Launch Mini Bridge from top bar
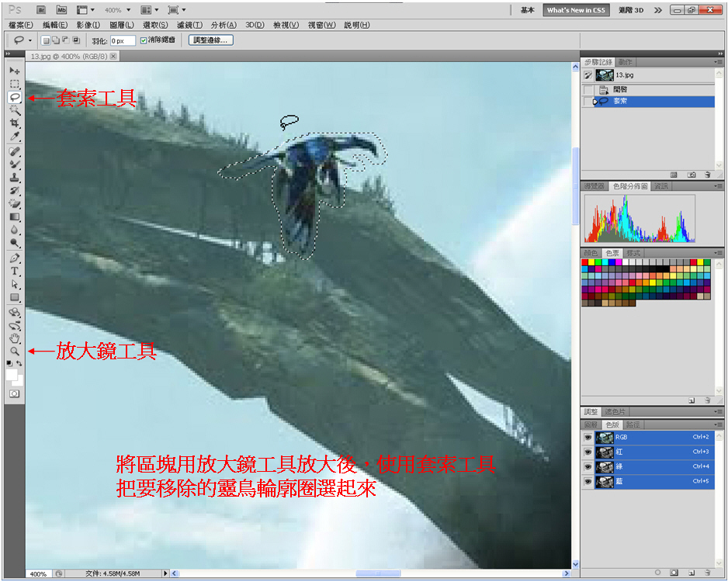 [x=61, y=10]
